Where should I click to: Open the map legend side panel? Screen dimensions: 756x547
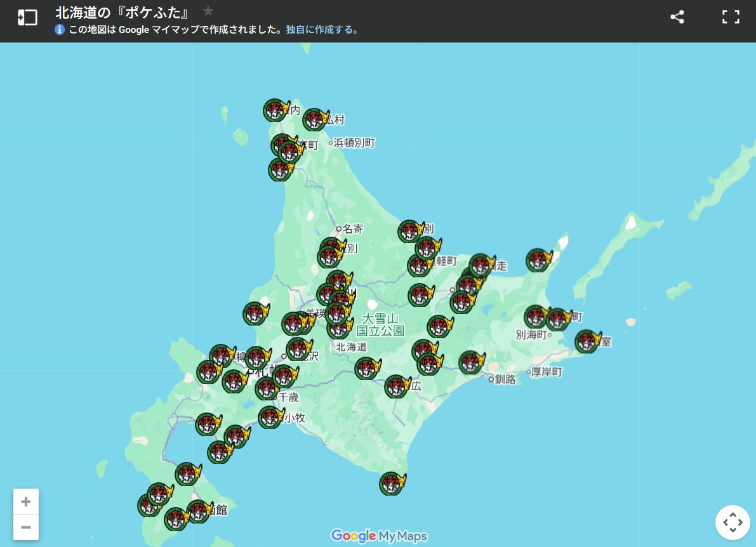[x=27, y=18]
